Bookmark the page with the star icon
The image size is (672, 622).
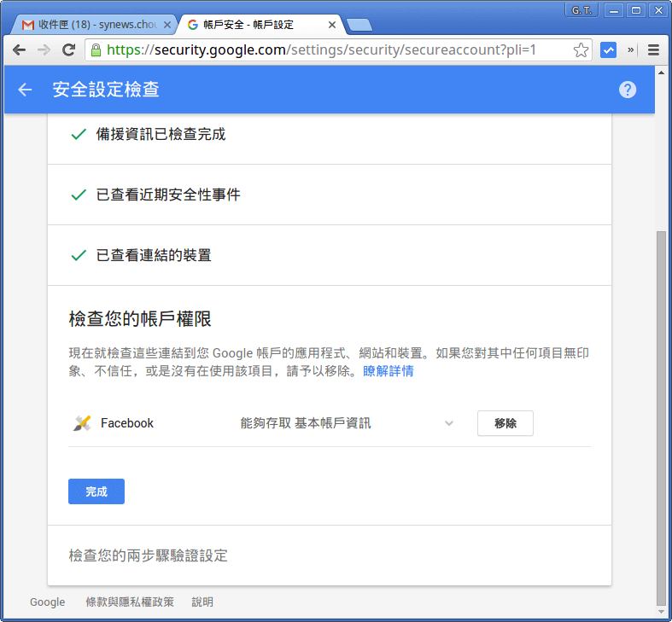(581, 50)
